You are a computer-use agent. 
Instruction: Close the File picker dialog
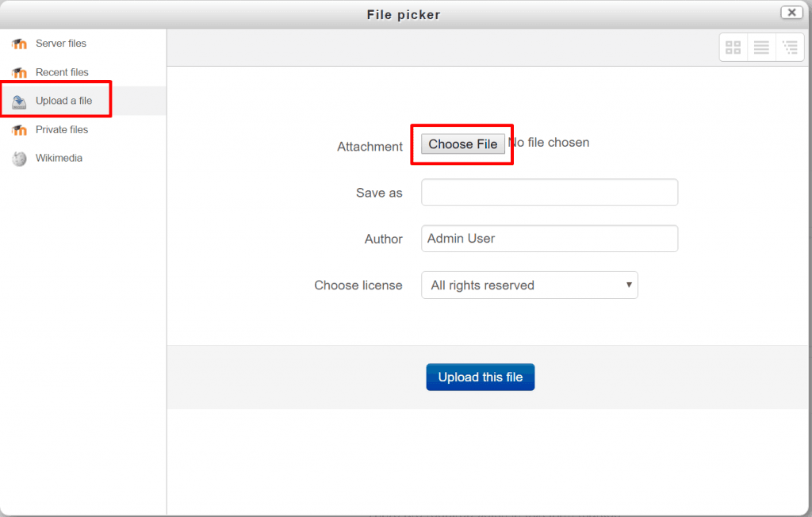pos(791,13)
